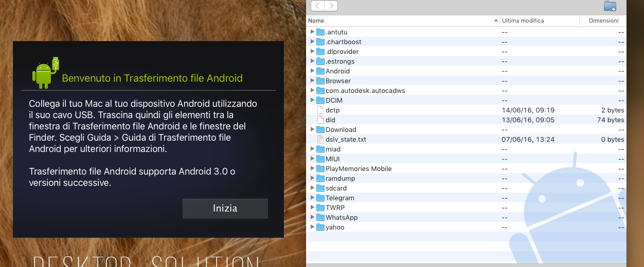The width and height of the screenshot is (644, 267).
Task: Click the Telegram folder icon
Action: click(320, 198)
